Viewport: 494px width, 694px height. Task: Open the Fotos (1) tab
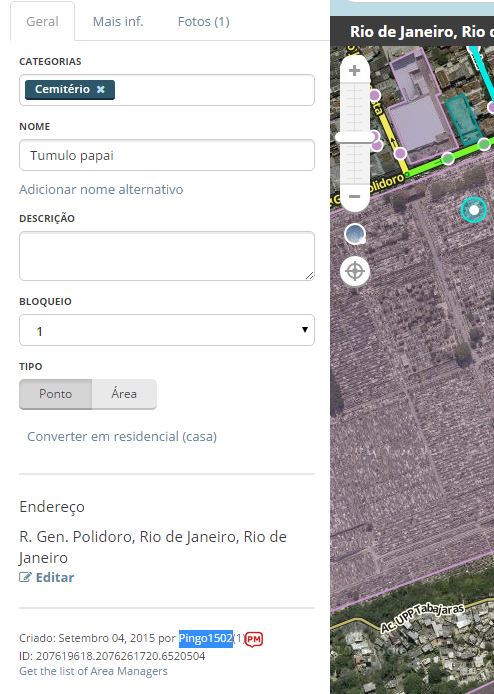(x=204, y=22)
